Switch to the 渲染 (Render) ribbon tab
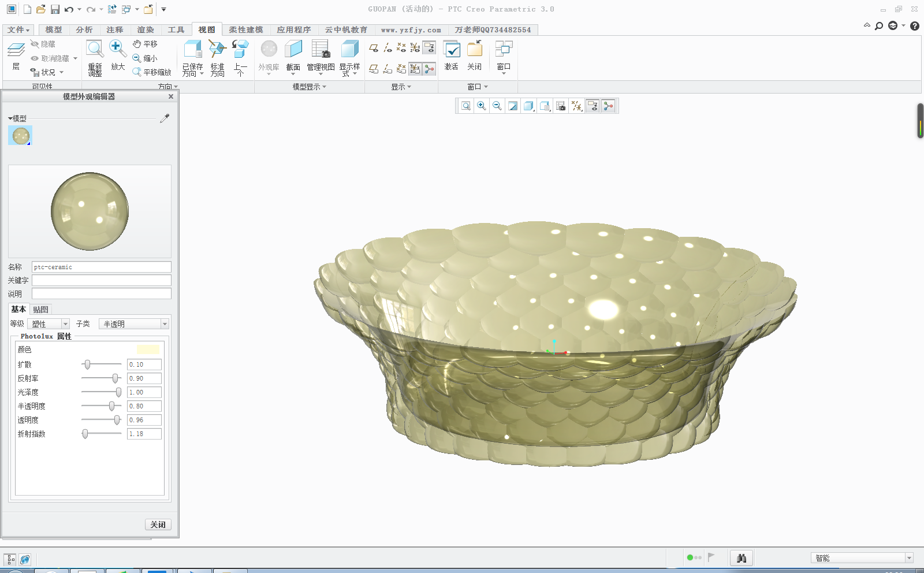 [x=146, y=29]
